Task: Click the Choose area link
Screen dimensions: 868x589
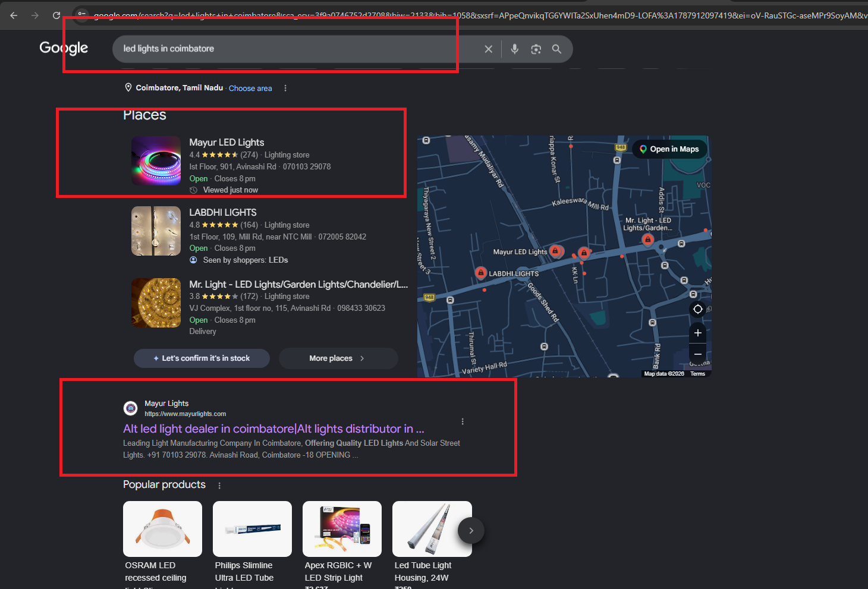Action: 250,88
